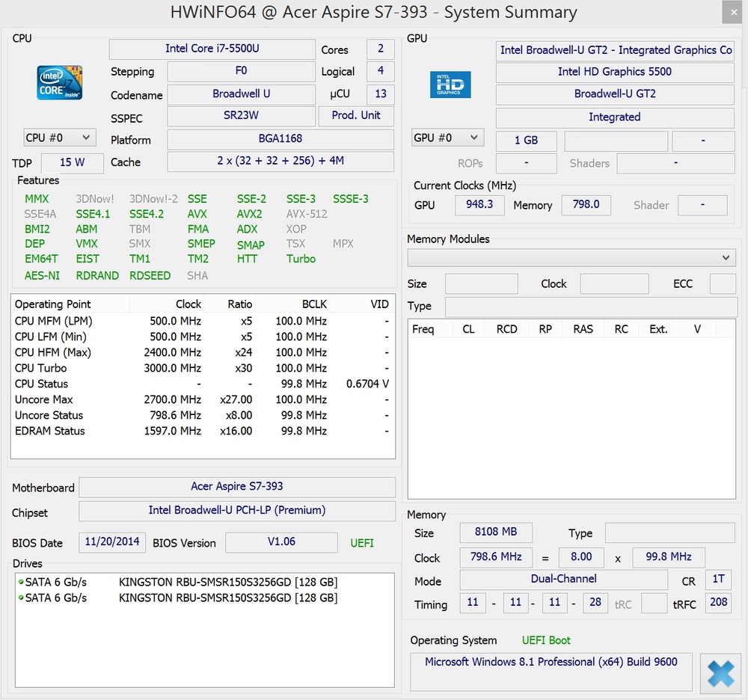Image resolution: width=748 pixels, height=700 pixels.
Task: Click the Freq column header in memory table
Action: click(430, 329)
